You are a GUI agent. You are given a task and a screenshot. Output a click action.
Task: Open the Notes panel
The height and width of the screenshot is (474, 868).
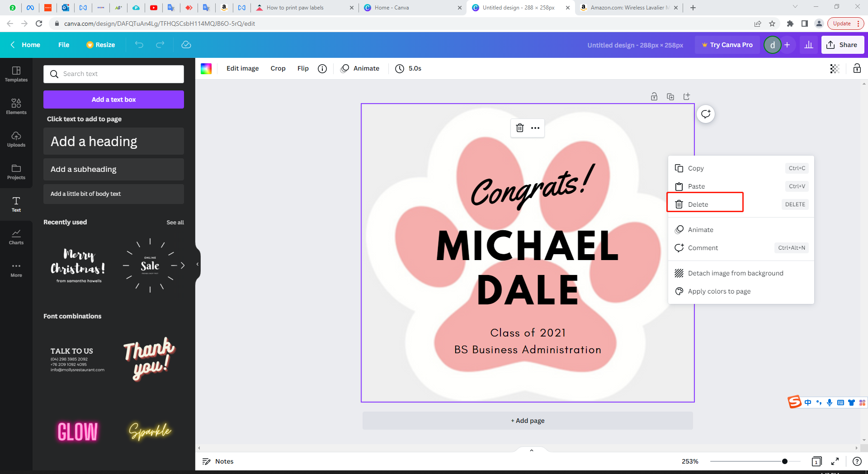218,461
